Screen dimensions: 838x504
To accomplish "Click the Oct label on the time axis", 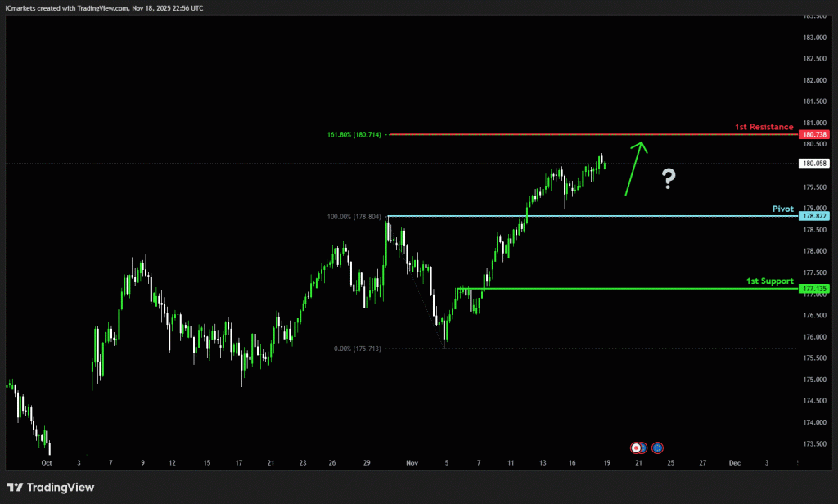I will [x=47, y=462].
